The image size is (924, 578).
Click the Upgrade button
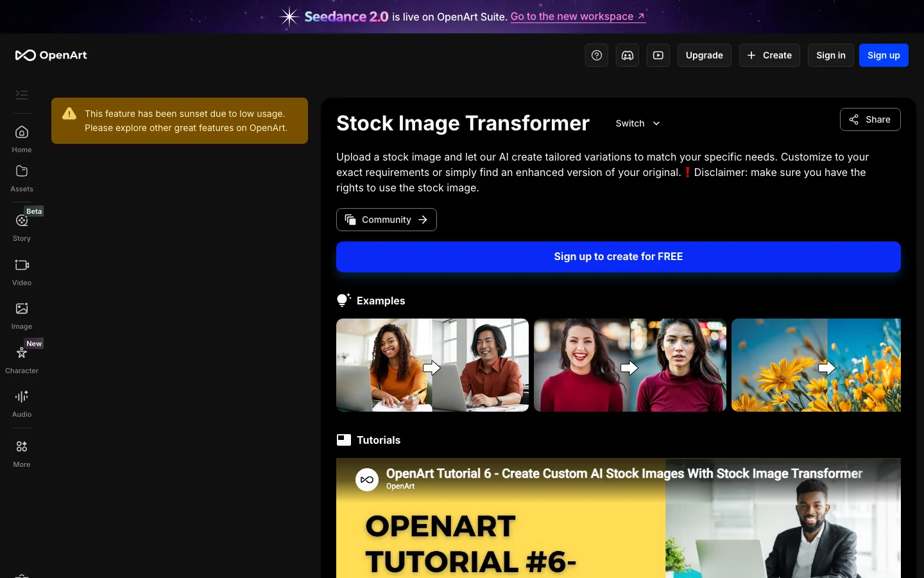pyautogui.click(x=705, y=55)
